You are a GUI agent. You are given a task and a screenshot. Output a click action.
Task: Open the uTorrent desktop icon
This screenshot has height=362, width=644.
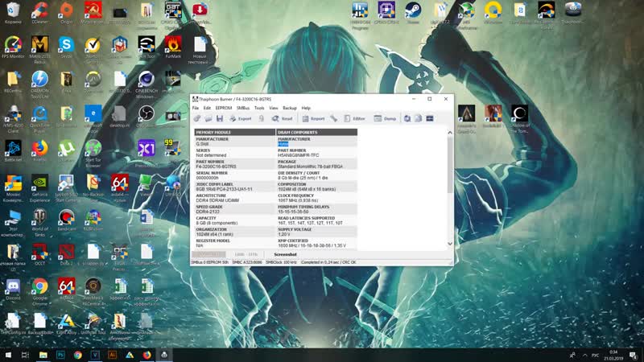coord(66,150)
